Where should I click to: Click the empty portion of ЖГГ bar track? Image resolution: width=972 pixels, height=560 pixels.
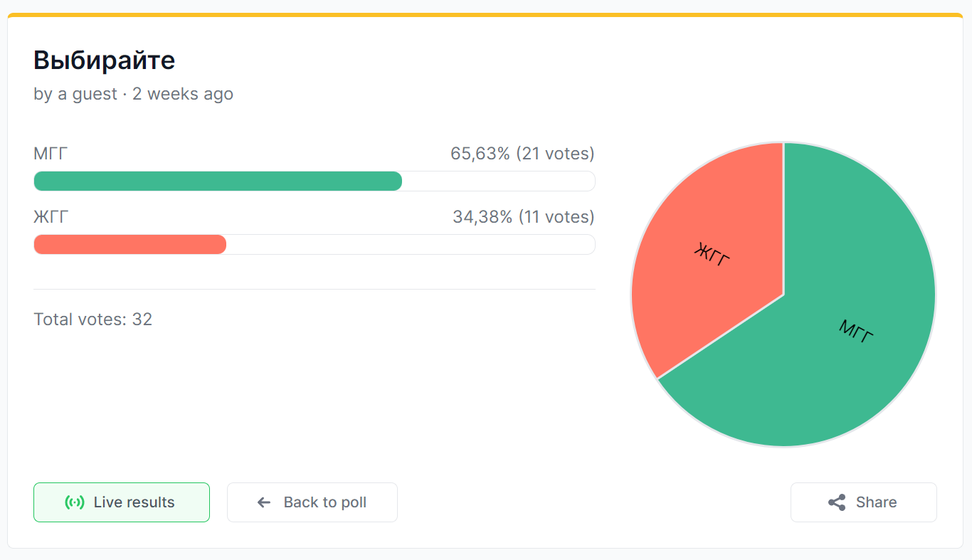coord(411,245)
